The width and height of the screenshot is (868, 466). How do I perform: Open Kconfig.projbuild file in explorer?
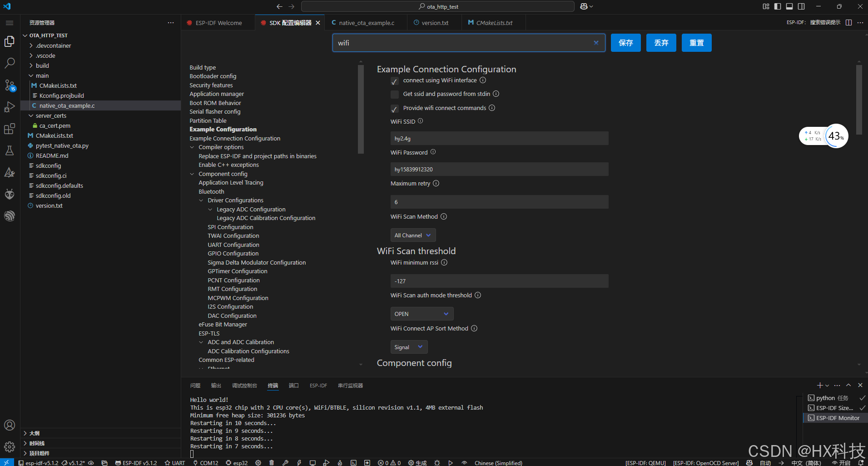pos(61,95)
